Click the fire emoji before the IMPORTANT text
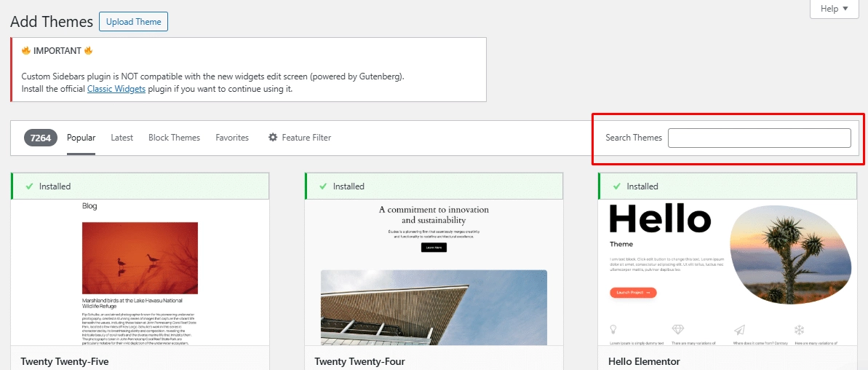The height and width of the screenshot is (370, 868). click(25, 51)
